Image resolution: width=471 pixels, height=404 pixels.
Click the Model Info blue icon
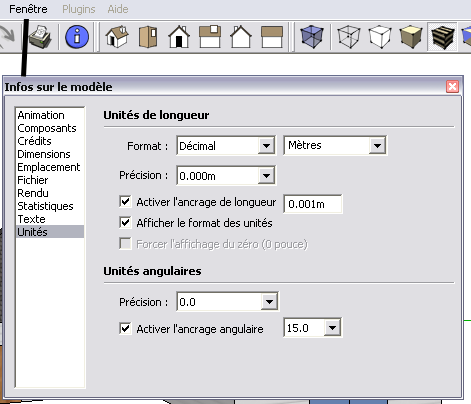point(77,37)
